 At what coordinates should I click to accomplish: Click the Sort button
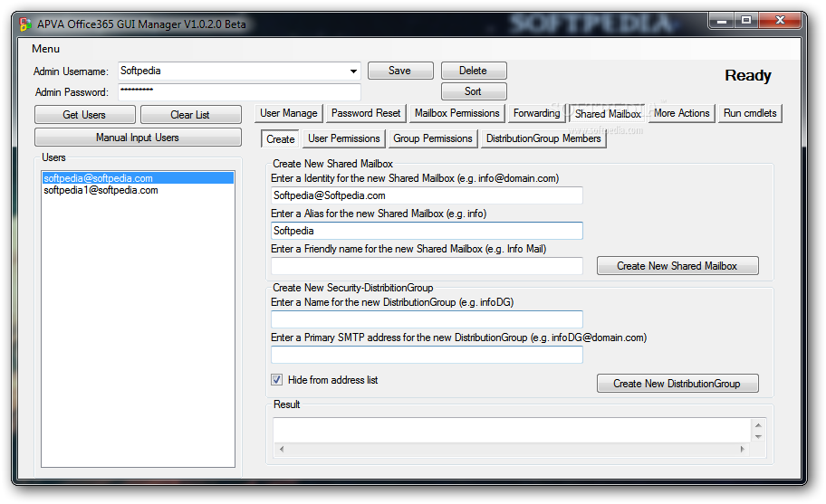(x=474, y=91)
